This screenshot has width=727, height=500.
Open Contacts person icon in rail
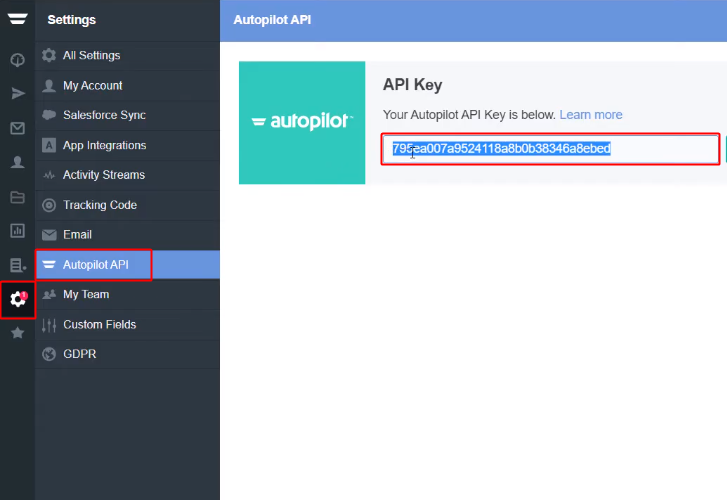[x=18, y=162]
